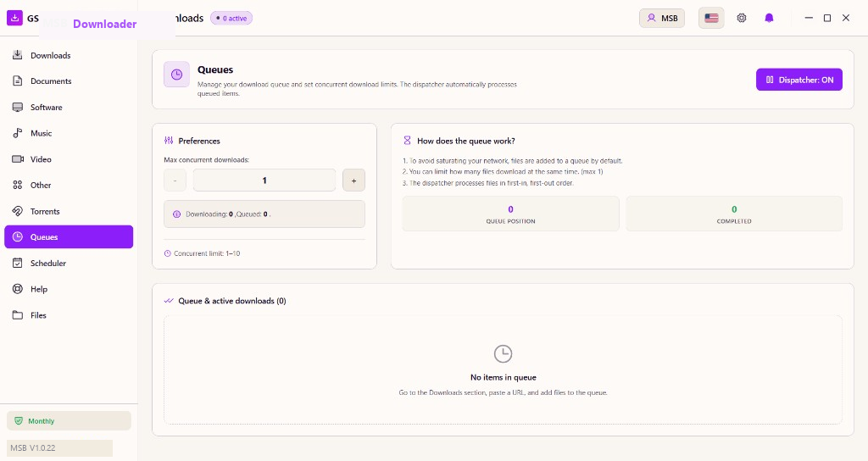Click the Documents page icon

tap(18, 81)
